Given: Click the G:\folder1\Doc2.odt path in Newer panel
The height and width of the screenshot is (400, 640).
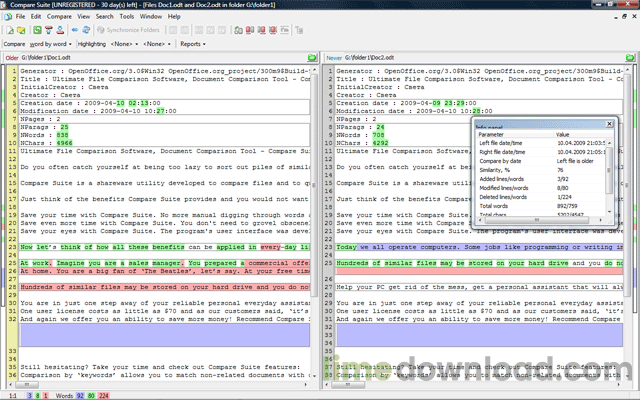Looking at the screenshot, I should coord(369,58).
